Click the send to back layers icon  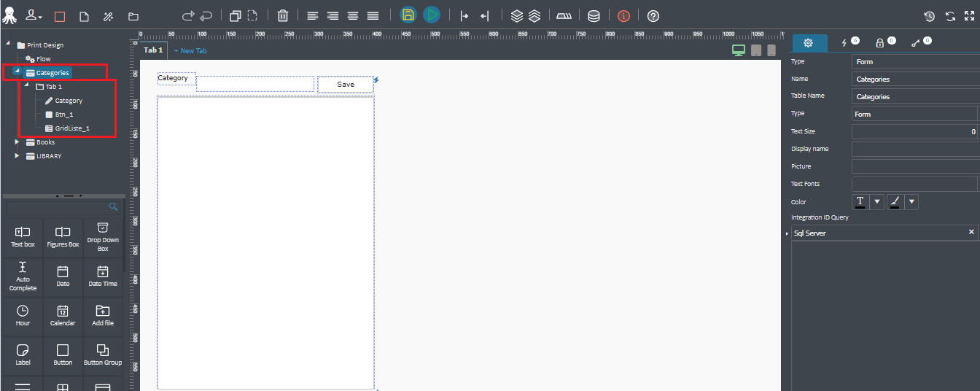pos(534,15)
